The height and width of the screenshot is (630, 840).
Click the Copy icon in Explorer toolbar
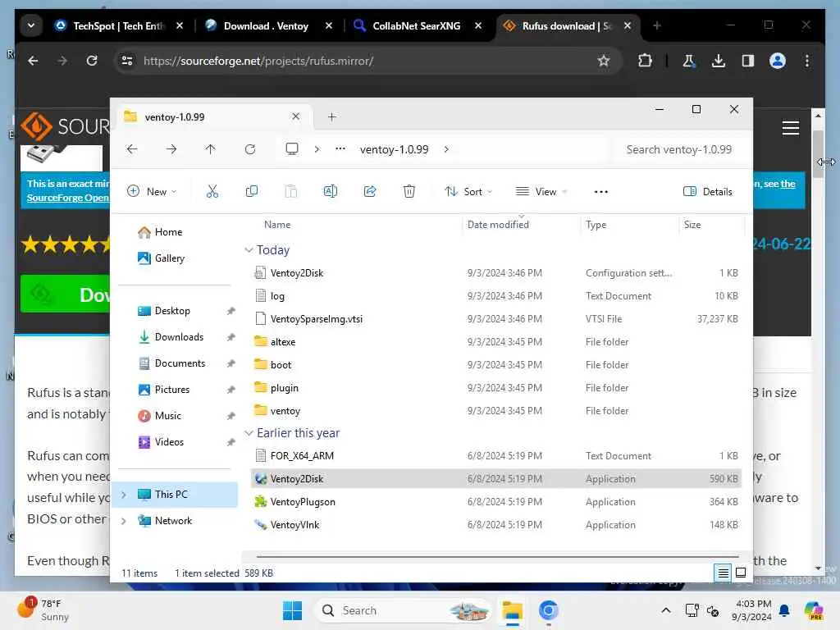(251, 192)
